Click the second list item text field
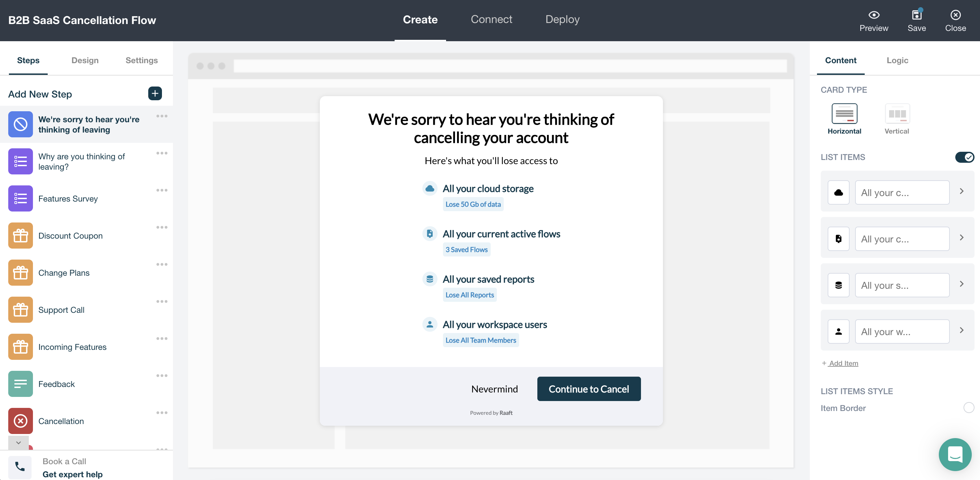Image resolution: width=980 pixels, height=480 pixels. (902, 239)
